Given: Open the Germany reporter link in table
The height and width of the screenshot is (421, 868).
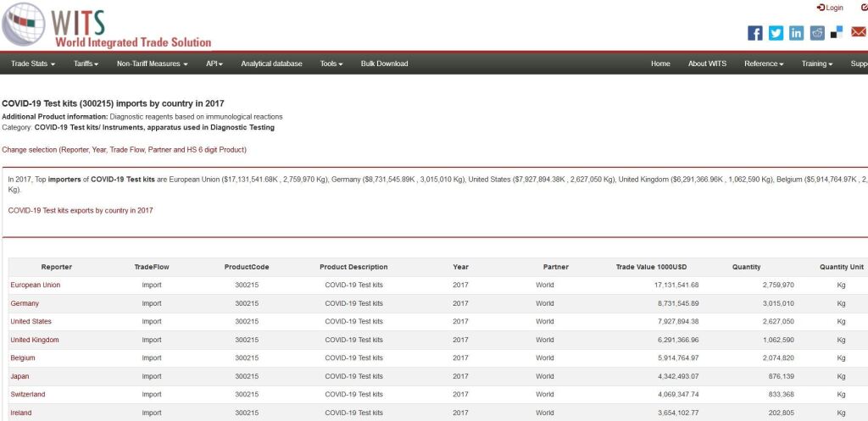Looking at the screenshot, I should tap(25, 303).
